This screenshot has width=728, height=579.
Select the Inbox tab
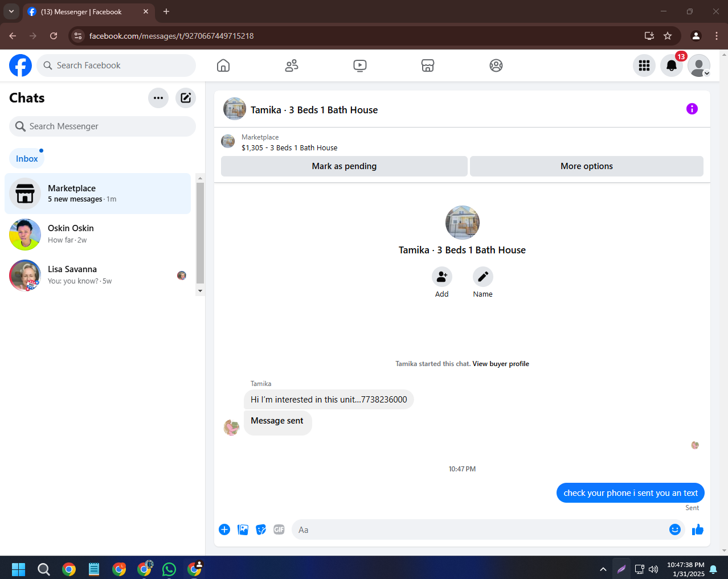[x=27, y=159]
